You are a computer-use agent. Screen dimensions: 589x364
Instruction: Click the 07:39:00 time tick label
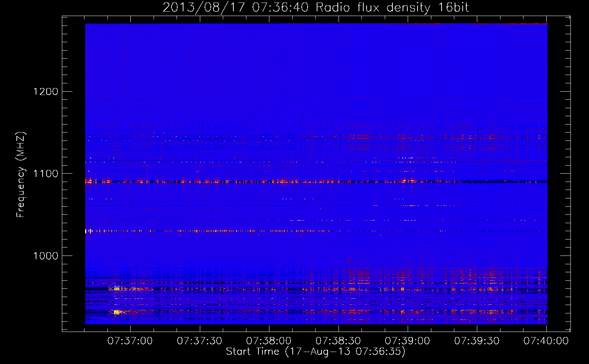(407, 341)
